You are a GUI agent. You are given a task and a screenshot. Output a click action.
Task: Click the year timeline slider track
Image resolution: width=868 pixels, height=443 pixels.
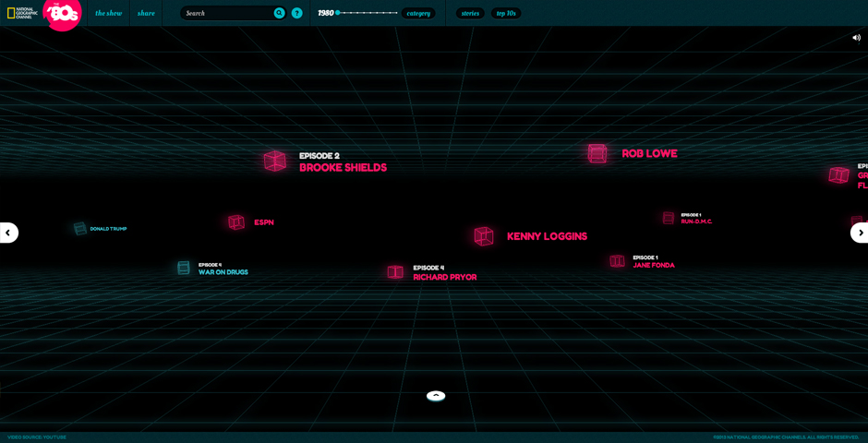(368, 13)
